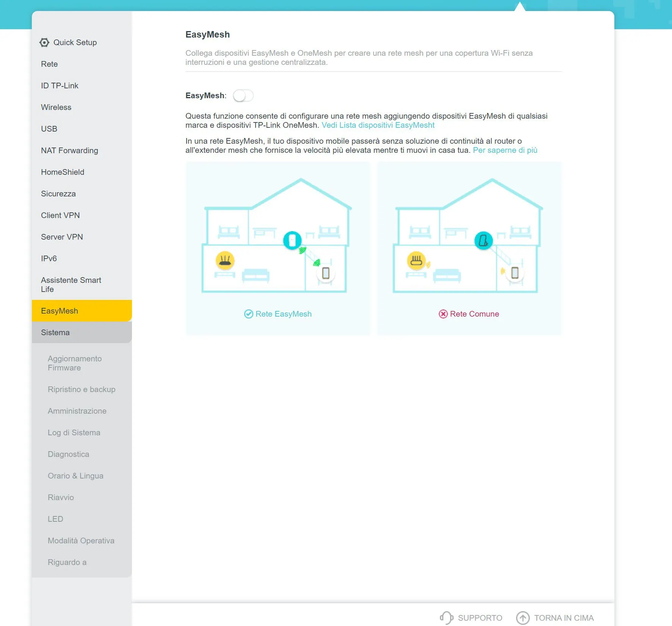Click the Rete EasyMesh house illustration
The width and height of the screenshot is (672, 626).
(x=276, y=235)
